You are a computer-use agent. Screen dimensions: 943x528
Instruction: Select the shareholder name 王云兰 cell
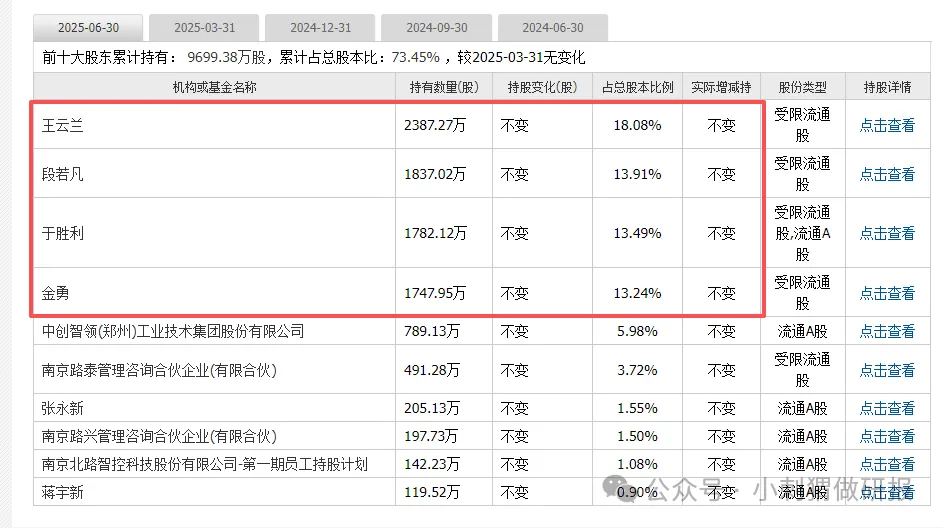click(x=57, y=126)
